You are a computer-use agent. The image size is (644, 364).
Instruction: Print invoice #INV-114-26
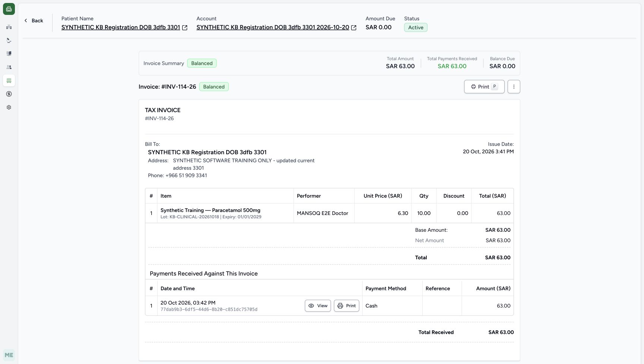tap(484, 87)
